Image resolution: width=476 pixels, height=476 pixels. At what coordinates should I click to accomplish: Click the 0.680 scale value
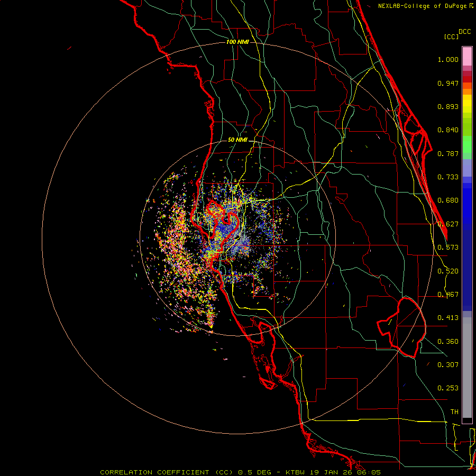pyautogui.click(x=448, y=200)
